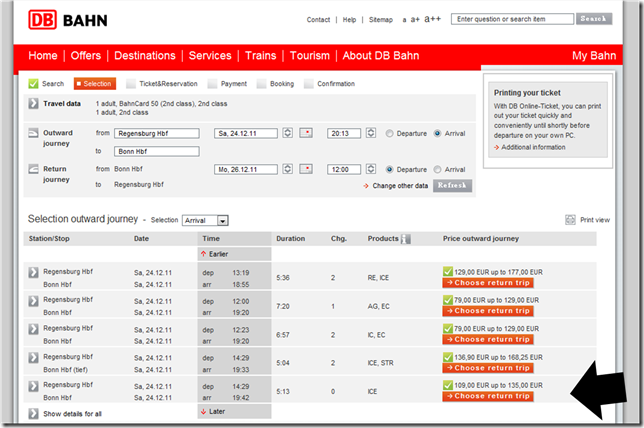Click Change other data link
This screenshot has height=428, width=644.
pyautogui.click(x=400, y=186)
